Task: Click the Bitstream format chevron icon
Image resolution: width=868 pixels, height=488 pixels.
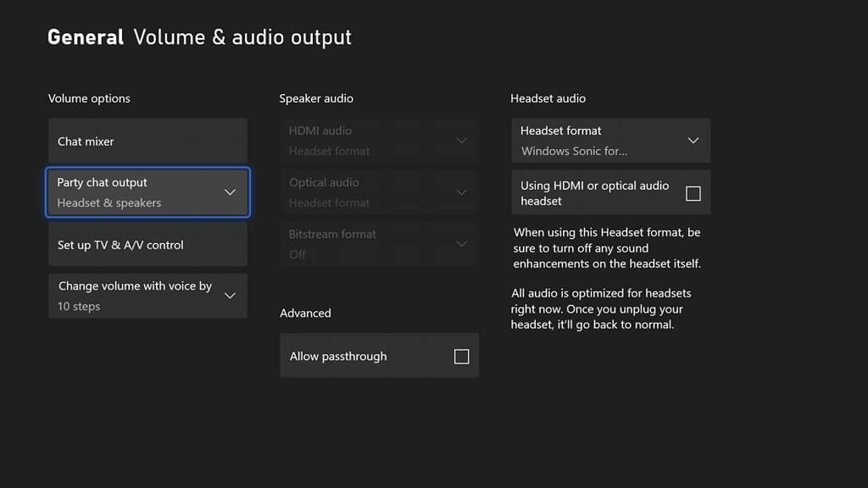Action: pos(461,244)
